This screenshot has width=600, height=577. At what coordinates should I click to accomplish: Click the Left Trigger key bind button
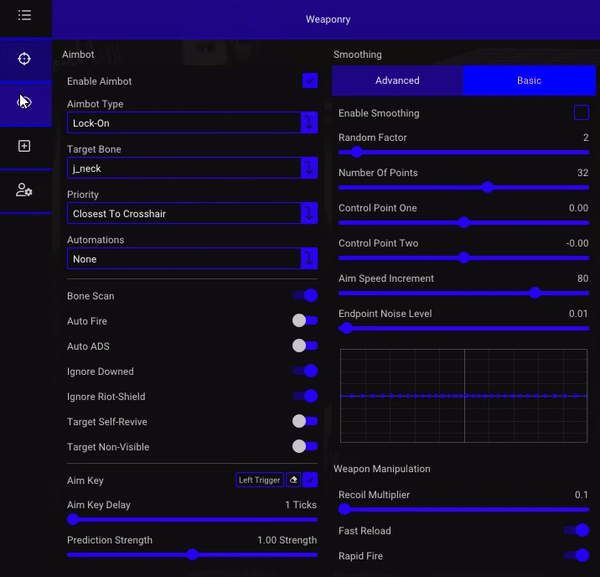tap(259, 480)
